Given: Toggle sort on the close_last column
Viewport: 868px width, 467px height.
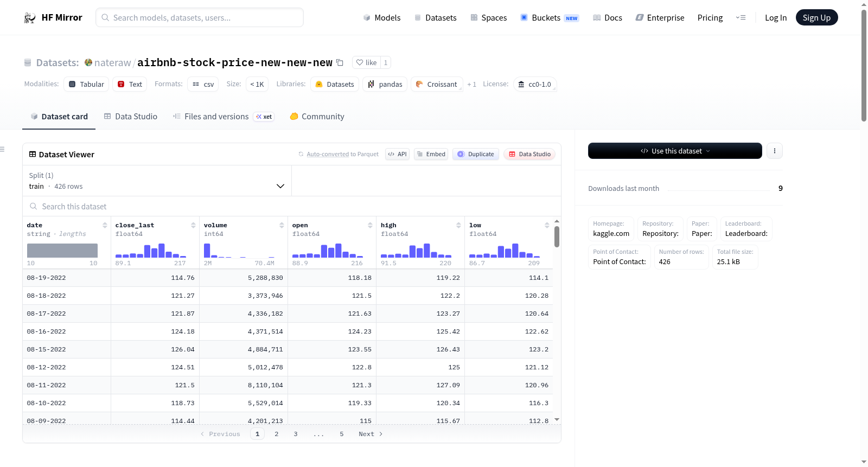Looking at the screenshot, I should 193,225.
